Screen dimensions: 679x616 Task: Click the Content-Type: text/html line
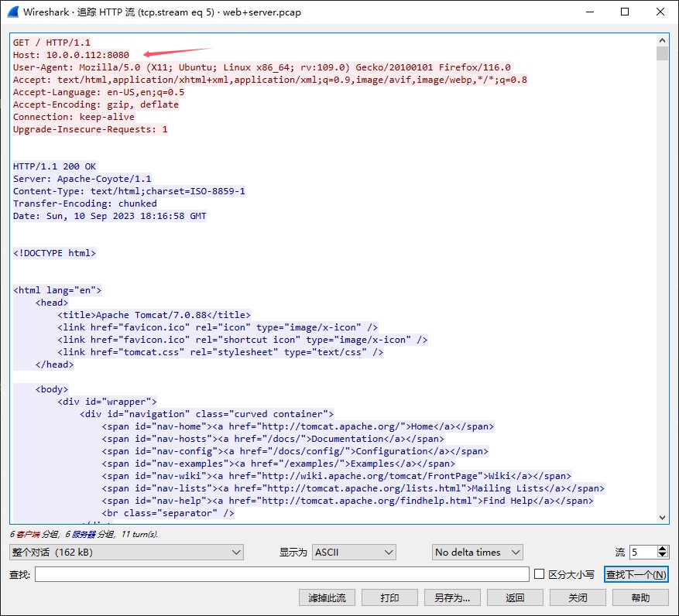(x=129, y=191)
